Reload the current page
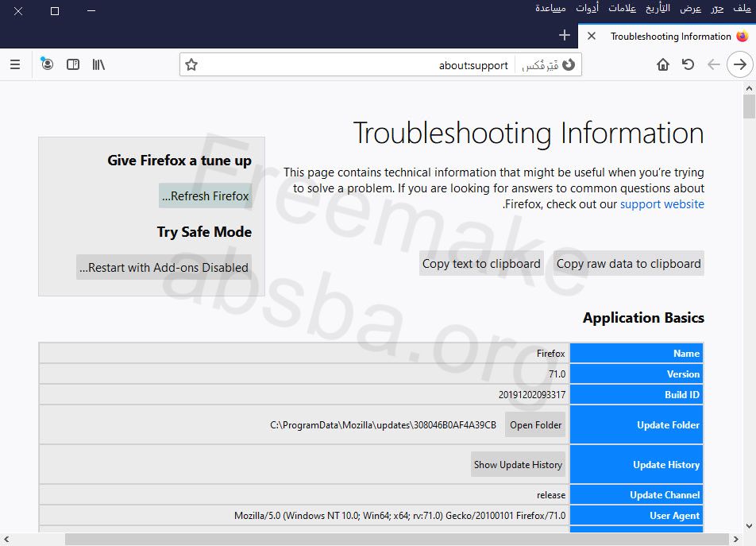Viewport: 756px width, 546px height. click(x=688, y=64)
